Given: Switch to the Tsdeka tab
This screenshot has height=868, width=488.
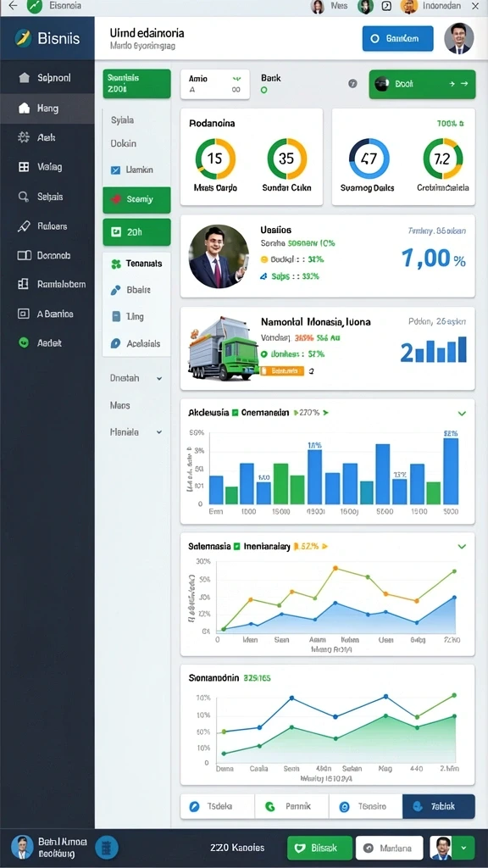Looking at the screenshot, I should pos(218,807).
